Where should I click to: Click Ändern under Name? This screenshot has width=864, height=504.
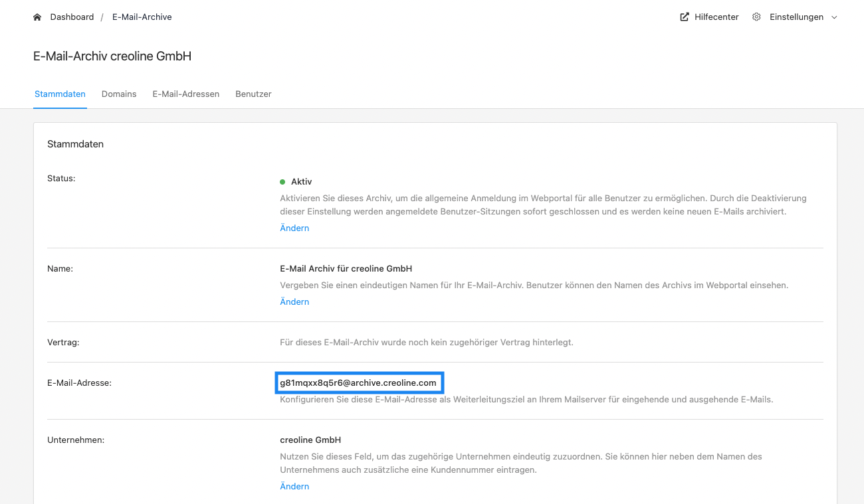tap(294, 301)
